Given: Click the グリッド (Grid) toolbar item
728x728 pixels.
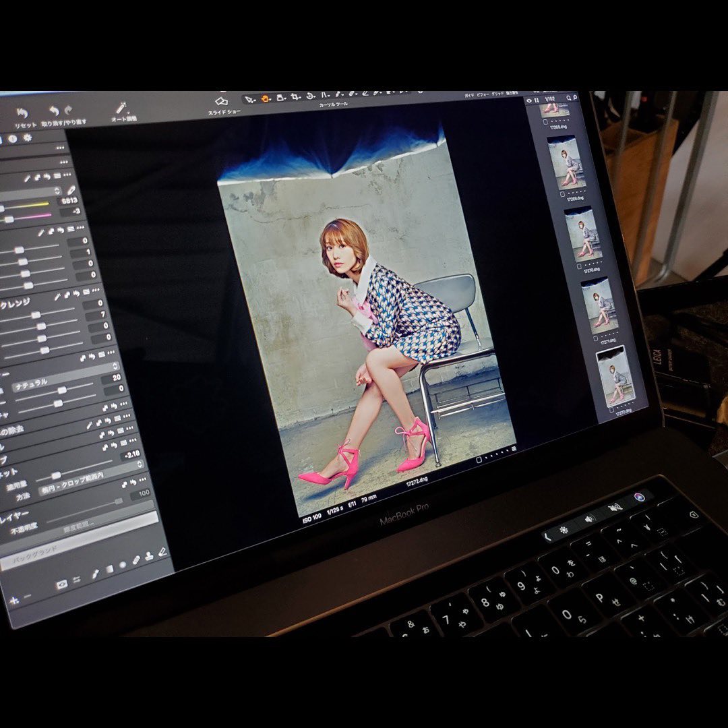Looking at the screenshot, I should click(x=497, y=96).
